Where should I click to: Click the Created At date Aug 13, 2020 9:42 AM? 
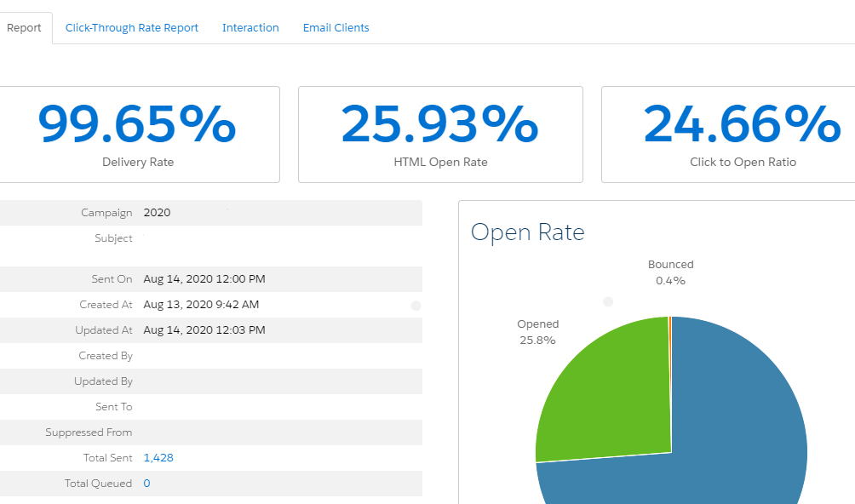pos(201,305)
